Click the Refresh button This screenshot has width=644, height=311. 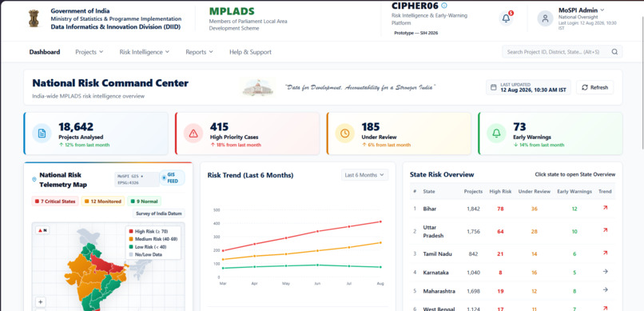tap(594, 87)
